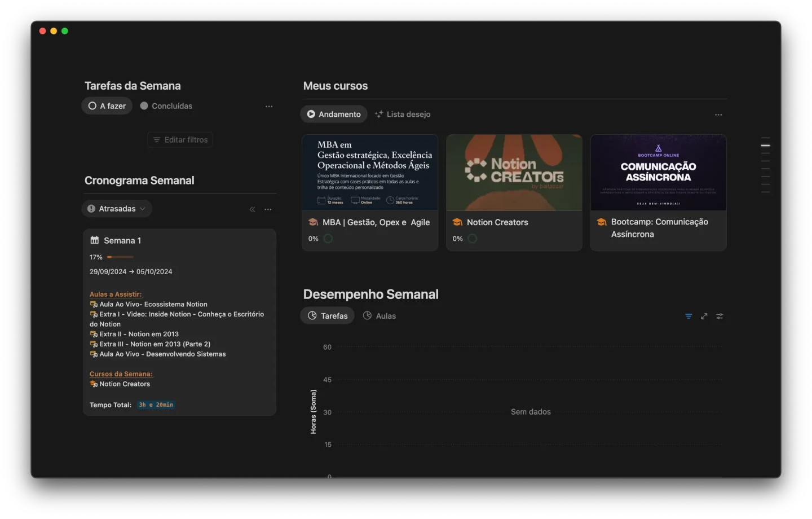Open the Meus cursos more options menu
Screen dimensions: 812x519
718,115
